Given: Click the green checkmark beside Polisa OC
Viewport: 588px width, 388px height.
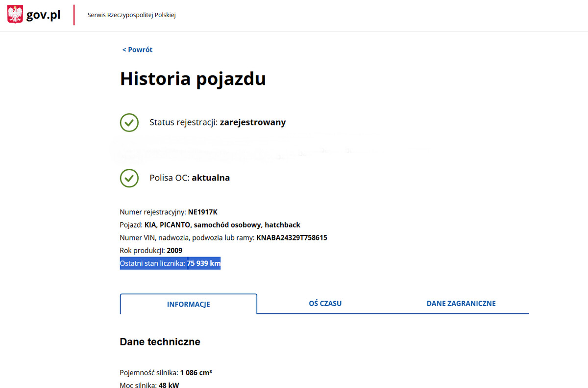Looking at the screenshot, I should [129, 178].
